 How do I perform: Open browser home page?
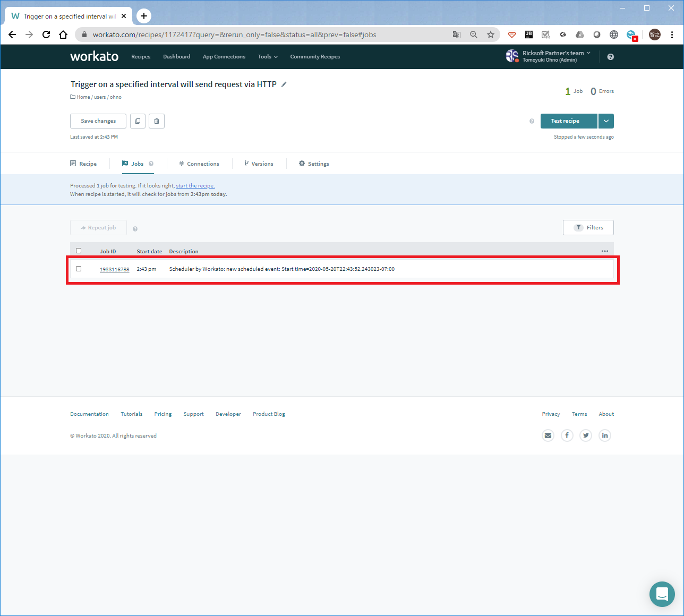pyautogui.click(x=63, y=35)
